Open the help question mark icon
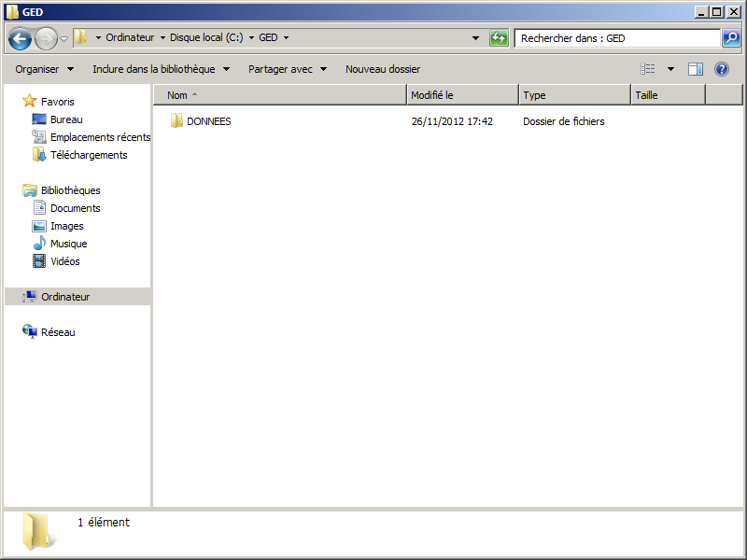Viewport: 747px width, 560px height. pyautogui.click(x=722, y=69)
